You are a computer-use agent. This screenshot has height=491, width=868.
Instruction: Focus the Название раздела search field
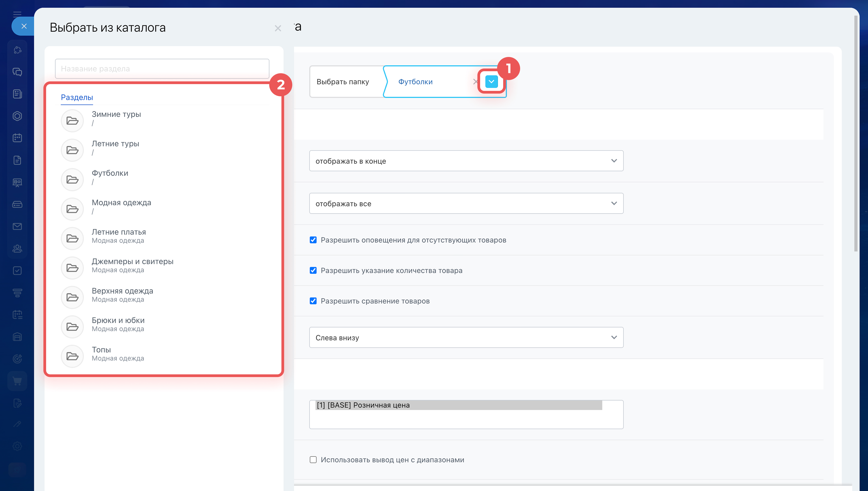[x=162, y=69]
